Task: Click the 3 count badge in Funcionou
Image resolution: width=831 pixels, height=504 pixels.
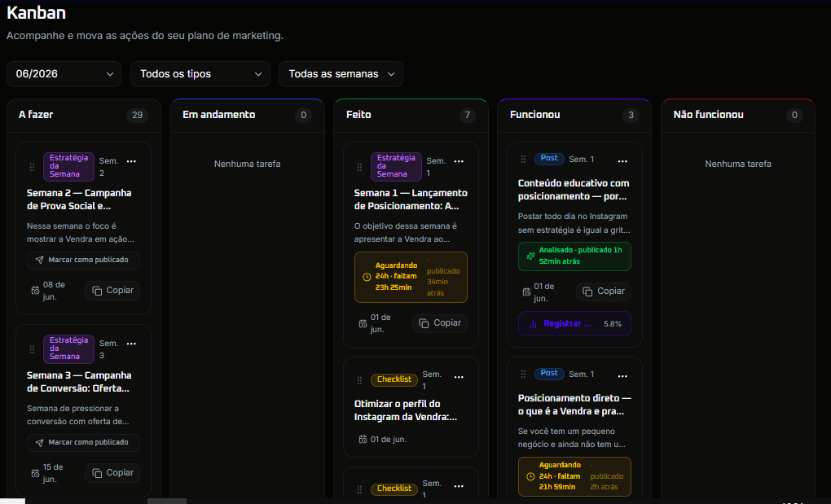Action: (x=631, y=115)
